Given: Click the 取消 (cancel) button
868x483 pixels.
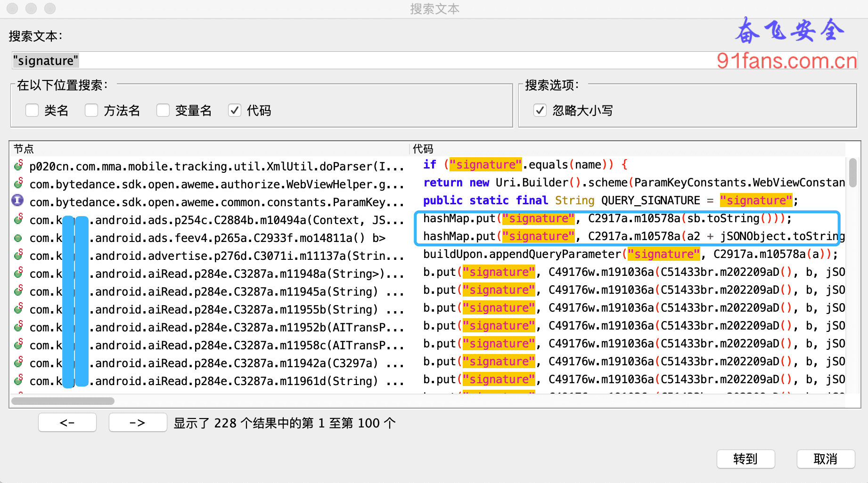Looking at the screenshot, I should tap(826, 459).
